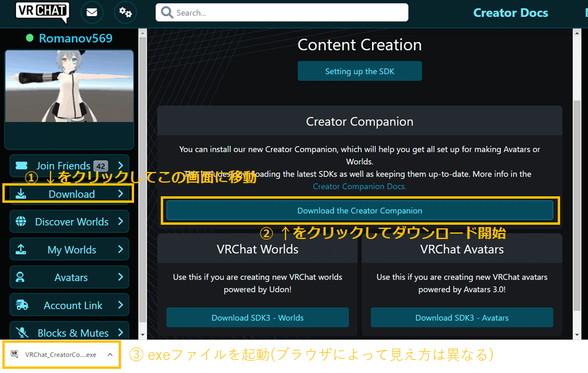Open the Blocks & Mutes menu item

(x=69, y=331)
